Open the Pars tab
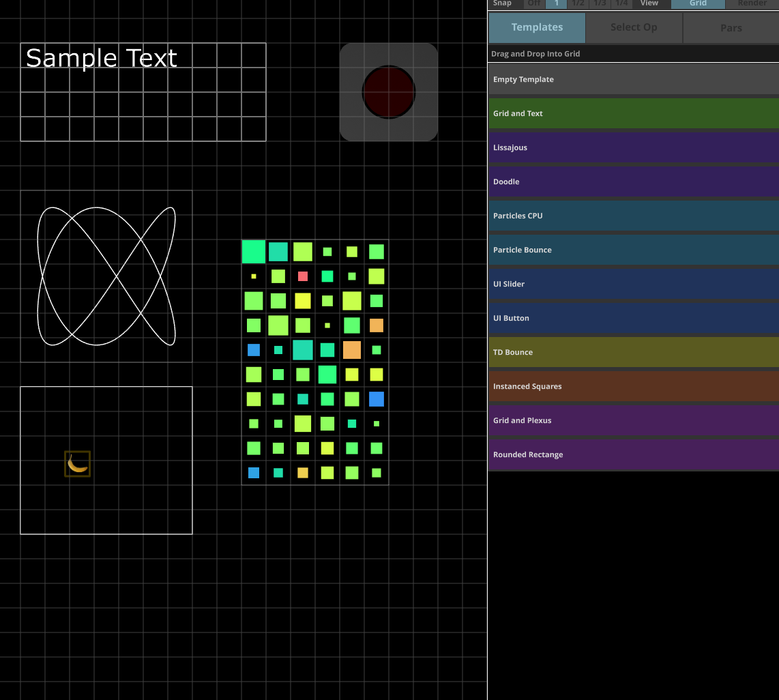This screenshot has height=700, width=779. coord(731,28)
